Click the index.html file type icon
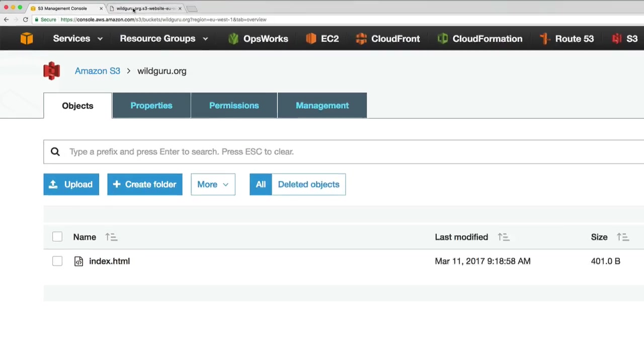The image size is (644, 362). pyautogui.click(x=78, y=261)
